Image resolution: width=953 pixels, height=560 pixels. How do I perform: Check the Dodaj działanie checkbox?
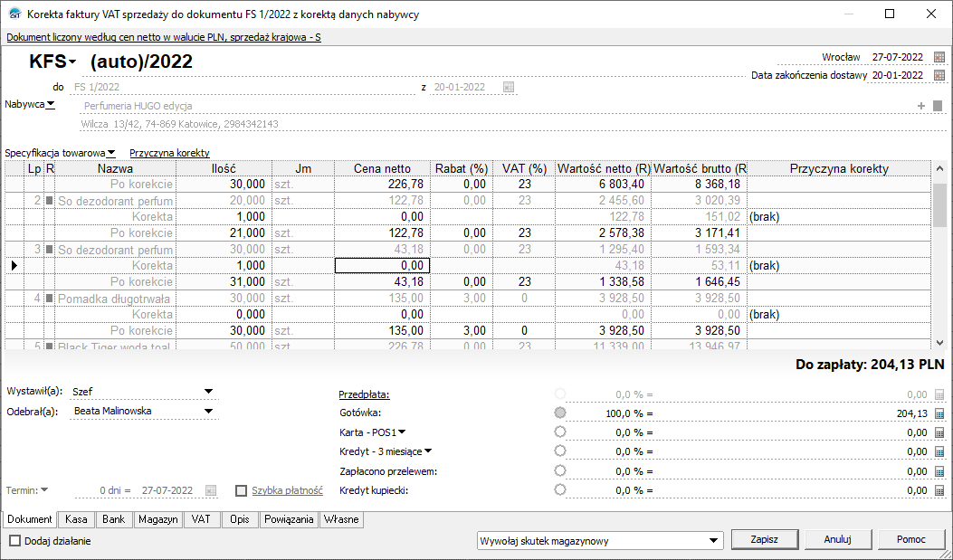click(x=15, y=541)
